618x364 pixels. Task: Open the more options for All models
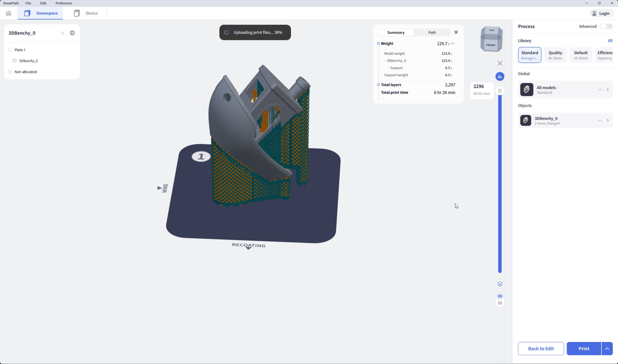pos(600,89)
